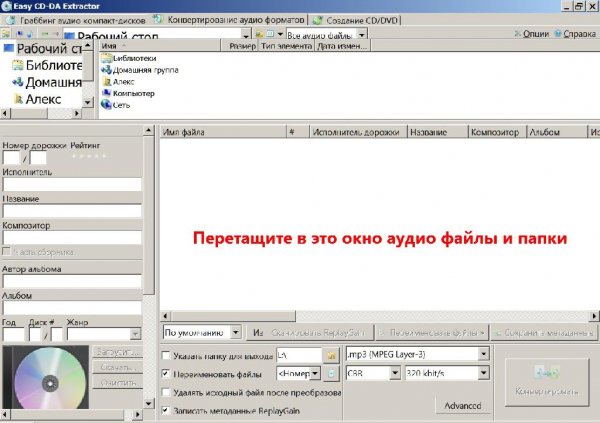
Task: Toggle the Переименовать файлы checkbox
Action: tap(166, 374)
